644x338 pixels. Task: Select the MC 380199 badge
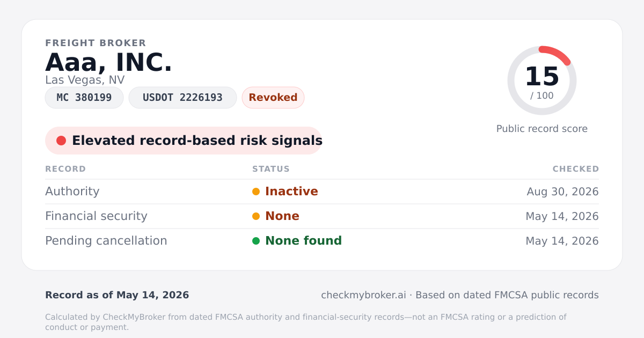pyautogui.click(x=84, y=98)
